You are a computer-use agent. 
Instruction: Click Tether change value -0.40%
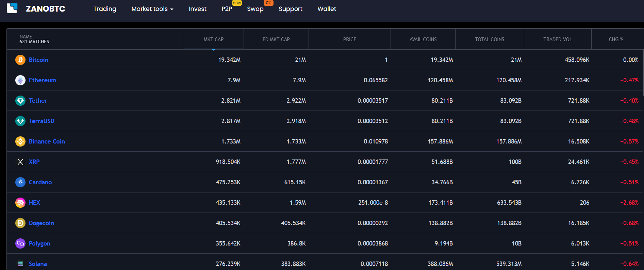point(629,101)
